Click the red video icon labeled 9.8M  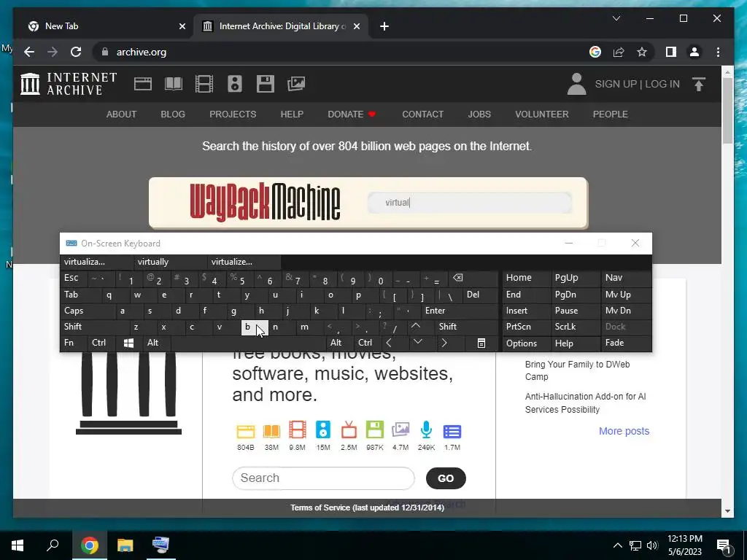click(298, 430)
